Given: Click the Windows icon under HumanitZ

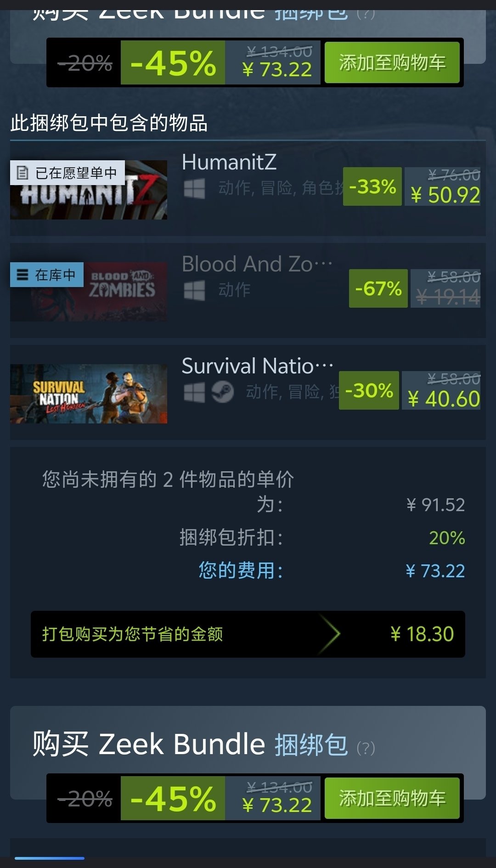Looking at the screenshot, I should click(x=194, y=188).
